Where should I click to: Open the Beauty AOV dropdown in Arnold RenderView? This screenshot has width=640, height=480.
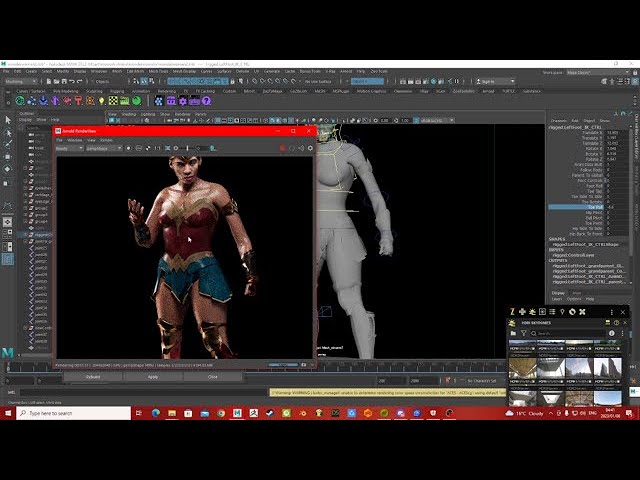click(x=69, y=148)
